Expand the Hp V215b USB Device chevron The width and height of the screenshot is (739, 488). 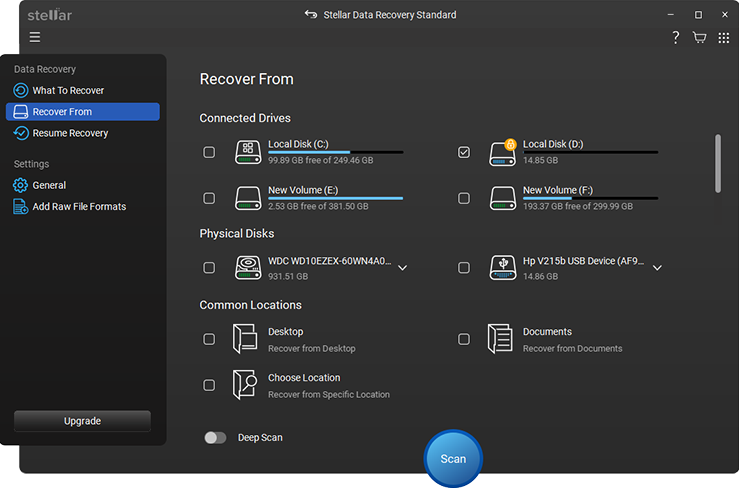click(x=657, y=268)
